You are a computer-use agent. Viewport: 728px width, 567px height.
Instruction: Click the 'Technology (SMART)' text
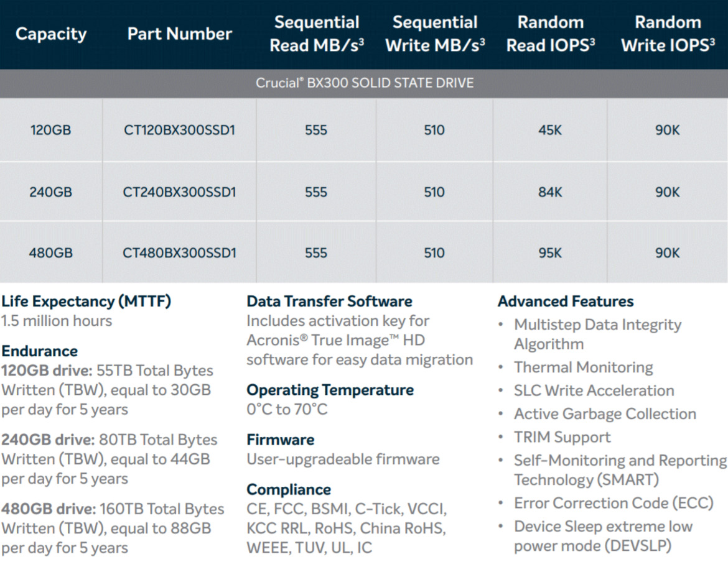[x=586, y=480]
